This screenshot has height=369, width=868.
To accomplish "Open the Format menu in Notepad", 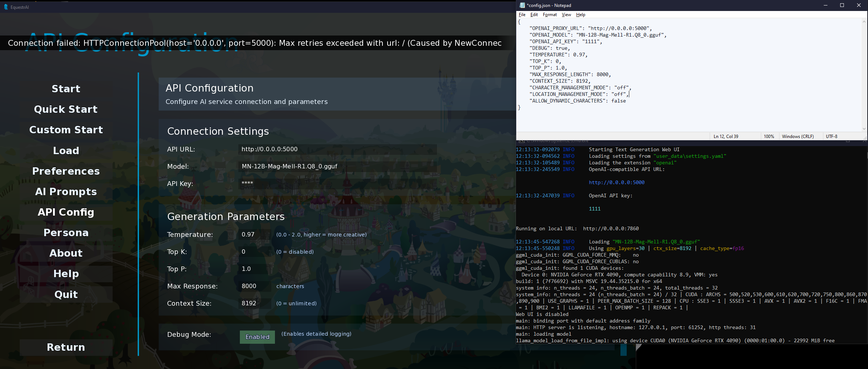I will pyautogui.click(x=550, y=15).
